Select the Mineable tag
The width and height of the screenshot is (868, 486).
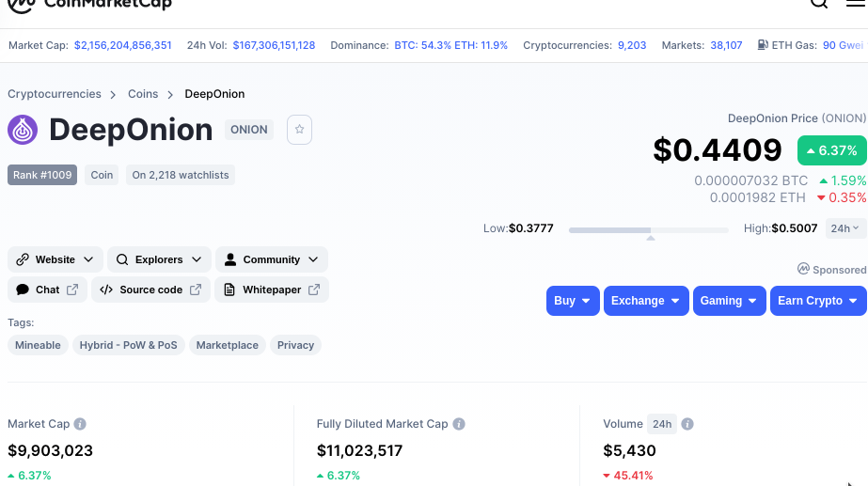point(38,345)
